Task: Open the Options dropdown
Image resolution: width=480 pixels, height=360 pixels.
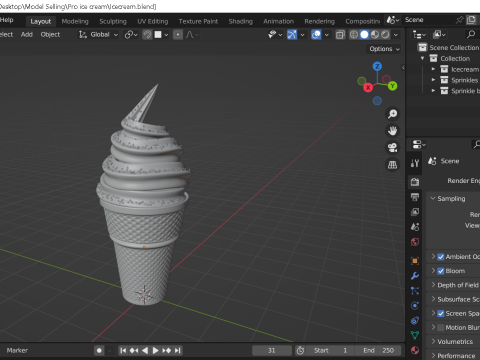Action: [384, 49]
